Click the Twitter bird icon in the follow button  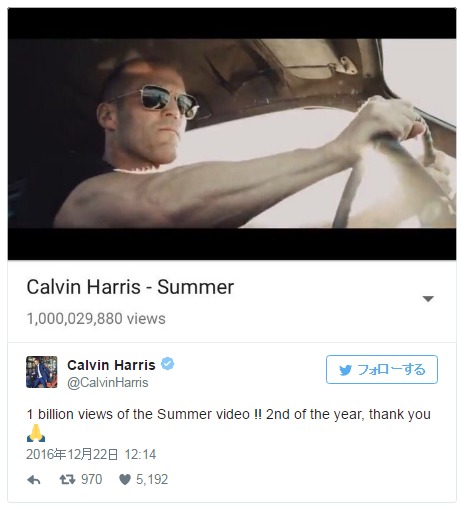pos(345,370)
